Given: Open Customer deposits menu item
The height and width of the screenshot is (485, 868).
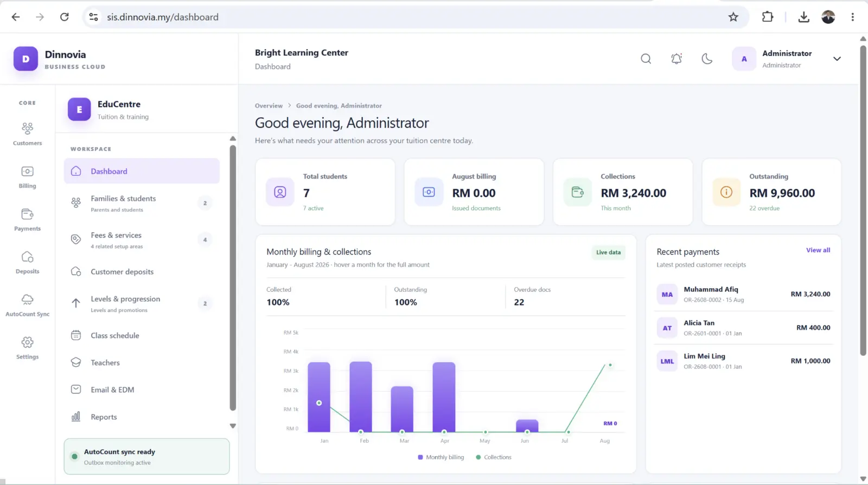Looking at the screenshot, I should [142, 271].
